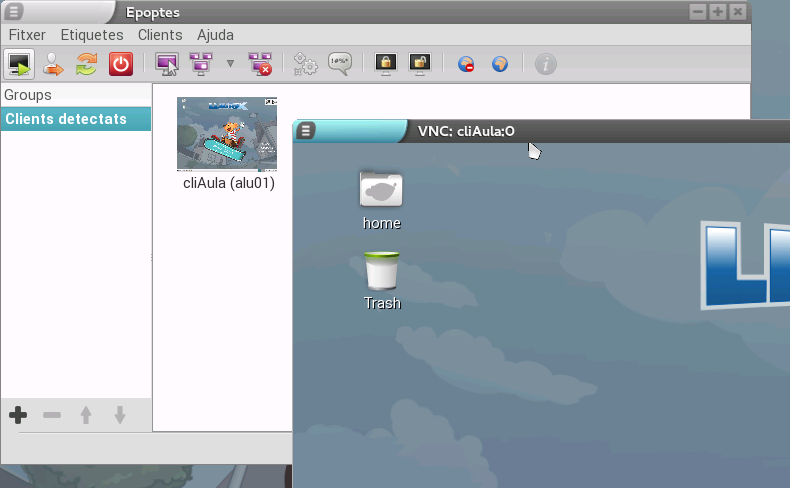790x488 pixels.
Task: Open the Fitxer menu
Action: point(27,35)
